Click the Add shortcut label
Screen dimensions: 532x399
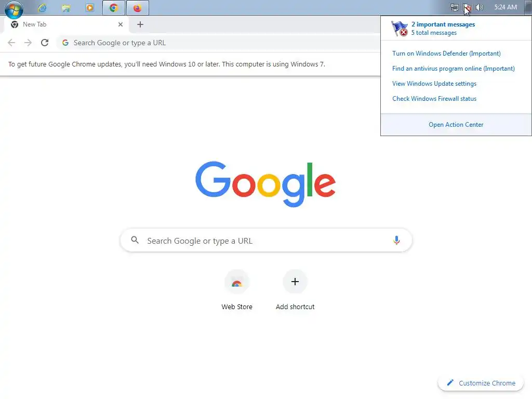click(x=295, y=307)
